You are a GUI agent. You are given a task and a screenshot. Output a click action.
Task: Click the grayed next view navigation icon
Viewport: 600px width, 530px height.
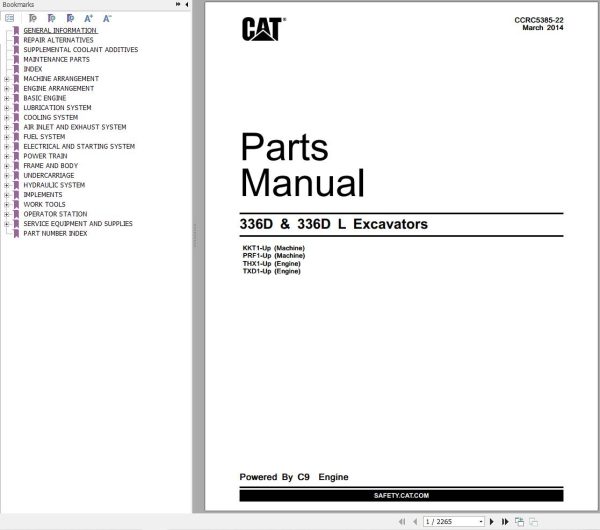tap(533, 521)
